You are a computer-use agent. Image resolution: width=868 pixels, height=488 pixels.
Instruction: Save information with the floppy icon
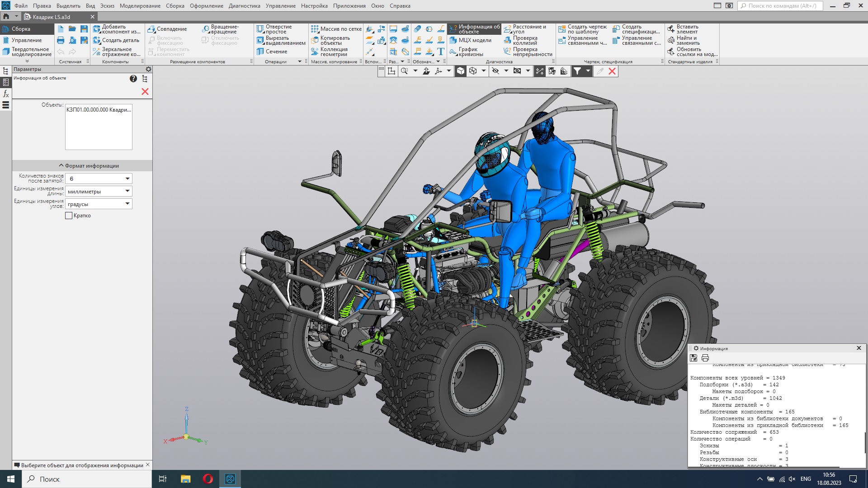[693, 358]
